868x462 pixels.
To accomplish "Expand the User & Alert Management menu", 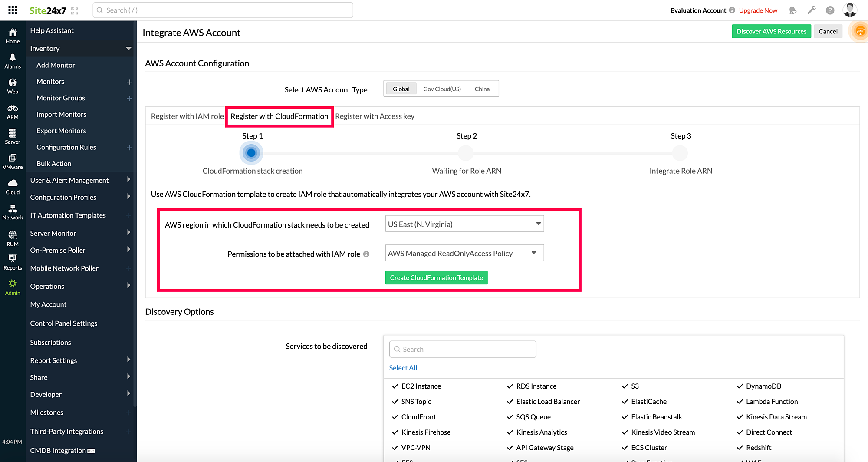I will 80,180.
